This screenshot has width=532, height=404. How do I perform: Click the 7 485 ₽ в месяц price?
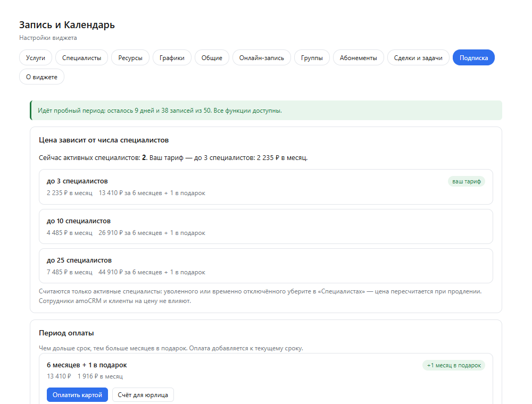(x=70, y=272)
